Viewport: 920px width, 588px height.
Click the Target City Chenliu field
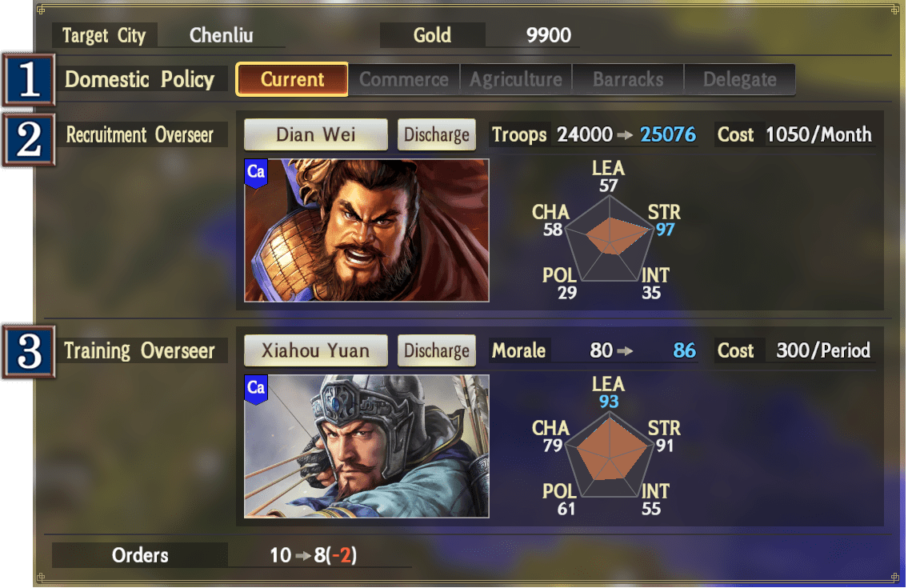[x=221, y=35]
